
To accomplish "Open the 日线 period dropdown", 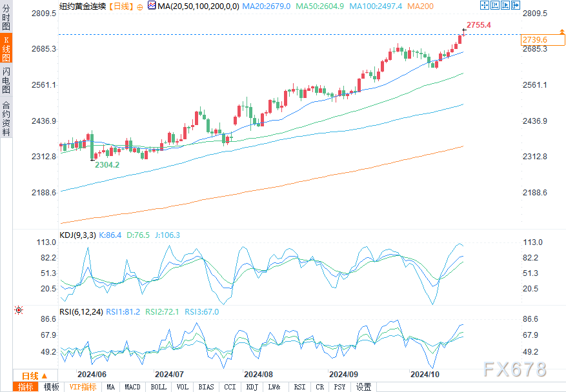I will pyautogui.click(x=35, y=376).
